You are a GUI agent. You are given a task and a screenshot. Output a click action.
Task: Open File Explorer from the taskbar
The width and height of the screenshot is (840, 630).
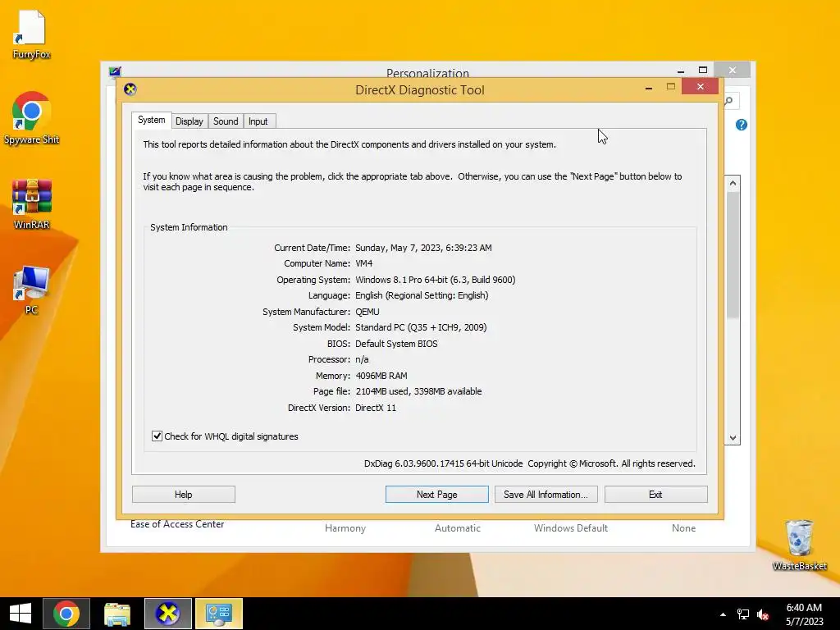[x=117, y=614]
